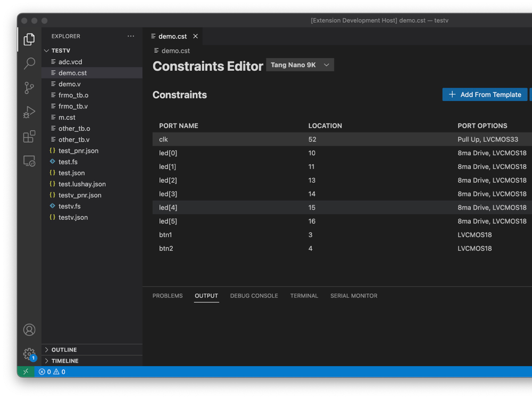
Task: Select the btn2 port name
Action: [x=166, y=248]
